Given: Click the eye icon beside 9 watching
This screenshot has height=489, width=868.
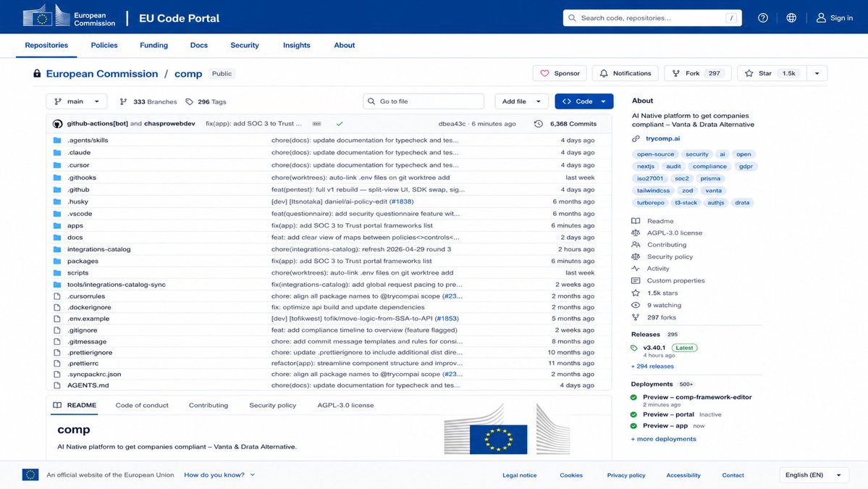Looking at the screenshot, I should pos(636,305).
